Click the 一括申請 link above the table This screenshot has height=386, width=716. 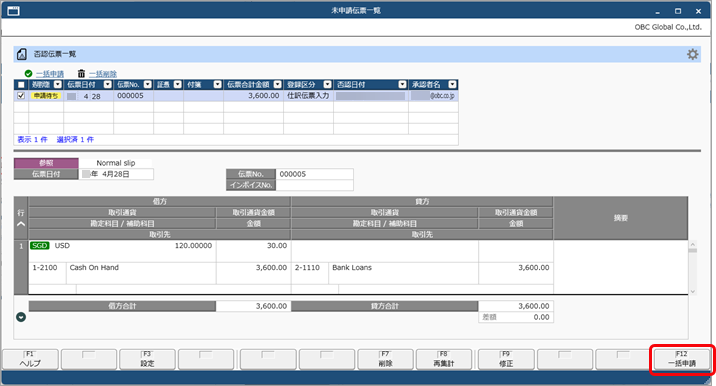[50, 74]
